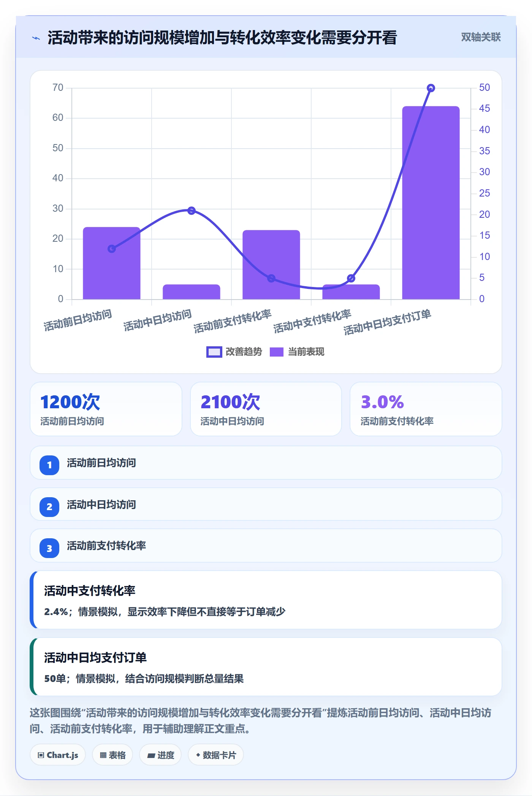Screen dimensions: 532x796
Task: Click the 活动中支付转化率 card heading
Action: click(90, 591)
